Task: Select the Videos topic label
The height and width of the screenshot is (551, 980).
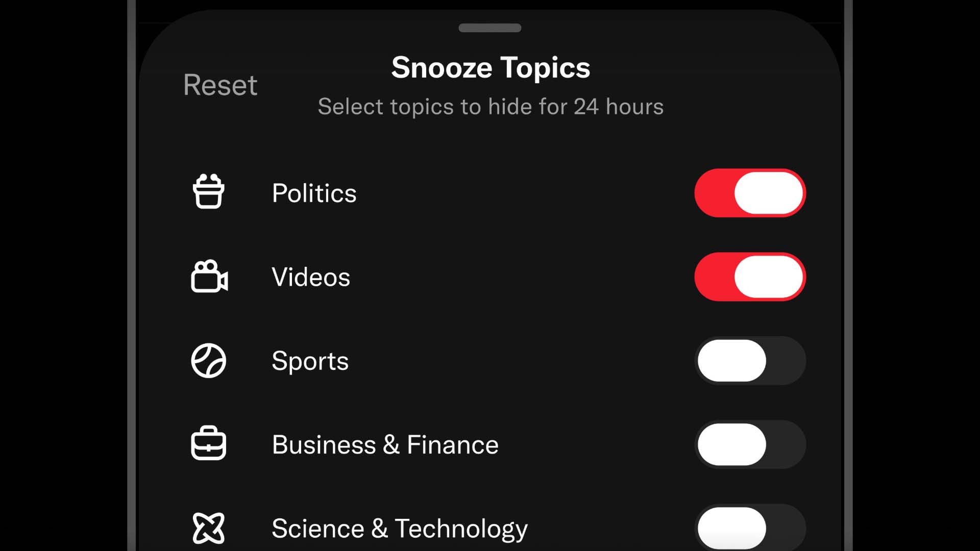Action: click(x=311, y=277)
